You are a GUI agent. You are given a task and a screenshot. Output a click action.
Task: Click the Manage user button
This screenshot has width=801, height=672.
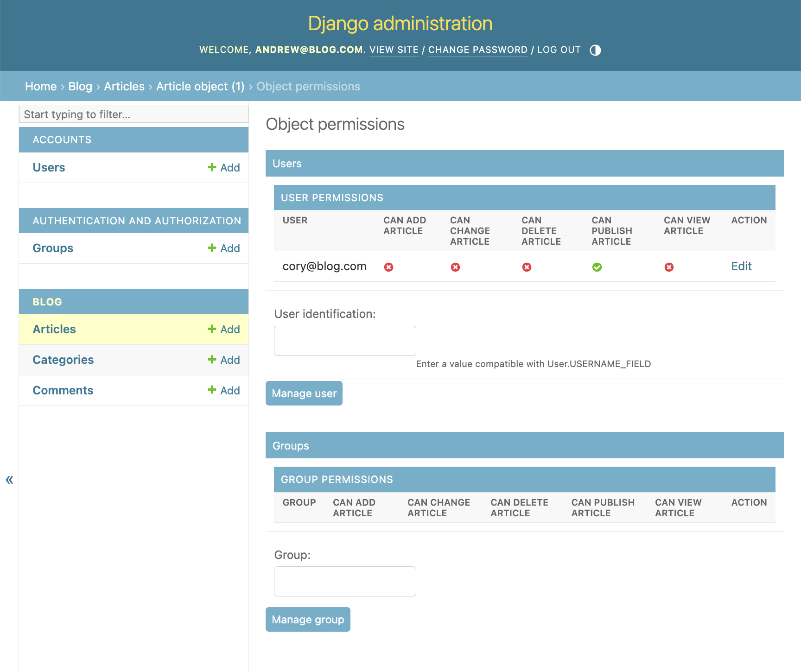point(304,393)
